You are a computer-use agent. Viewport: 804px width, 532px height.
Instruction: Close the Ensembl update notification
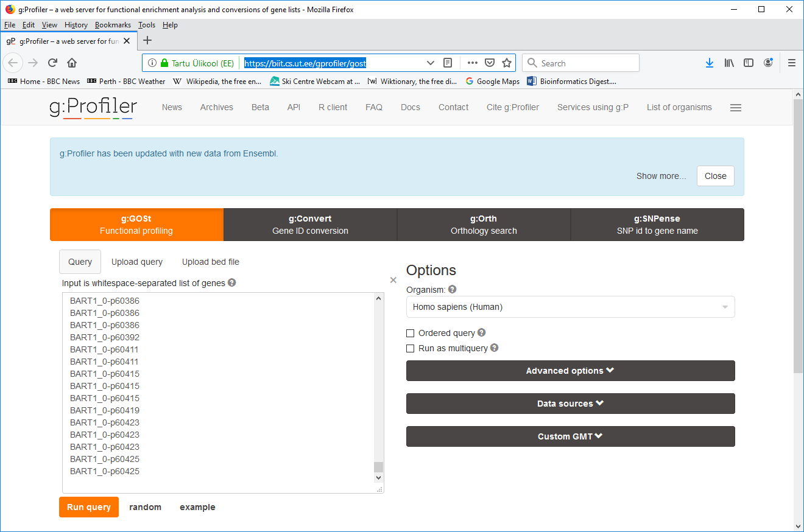[715, 176]
